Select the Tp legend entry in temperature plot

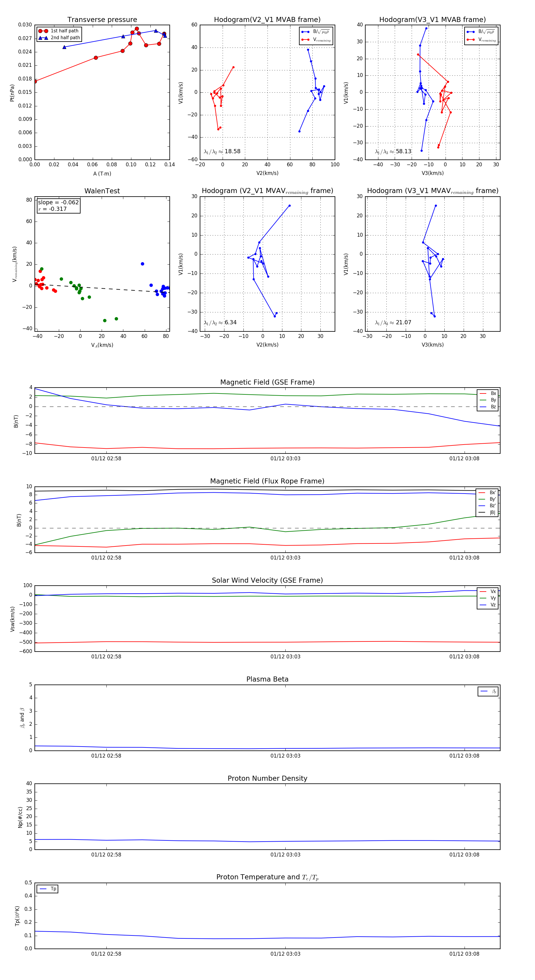[x=48, y=889]
